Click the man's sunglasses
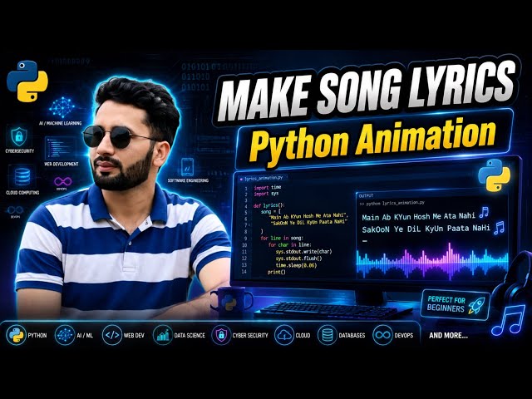Screen dimensions: 532x399 coord(117,136)
